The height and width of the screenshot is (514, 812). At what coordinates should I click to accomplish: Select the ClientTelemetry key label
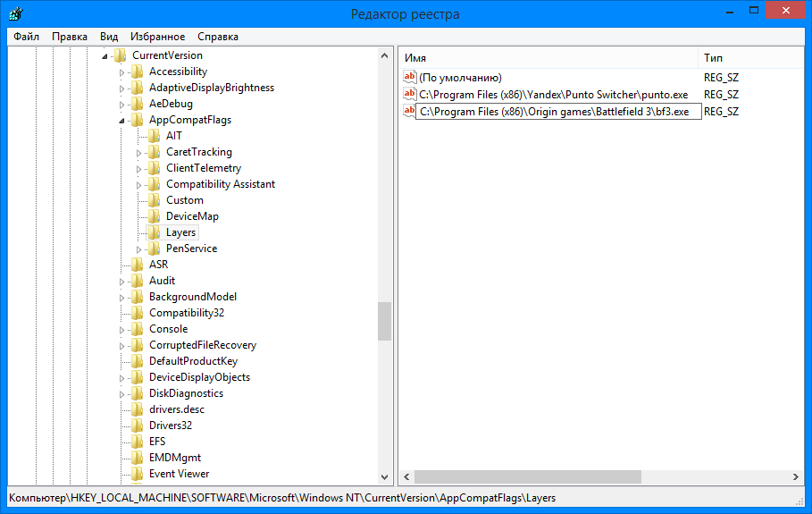[x=204, y=168]
